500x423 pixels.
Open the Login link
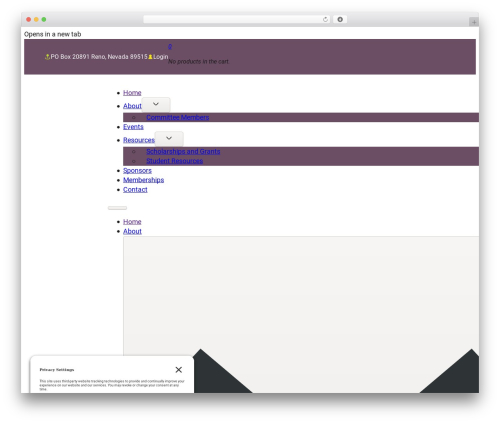[161, 57]
